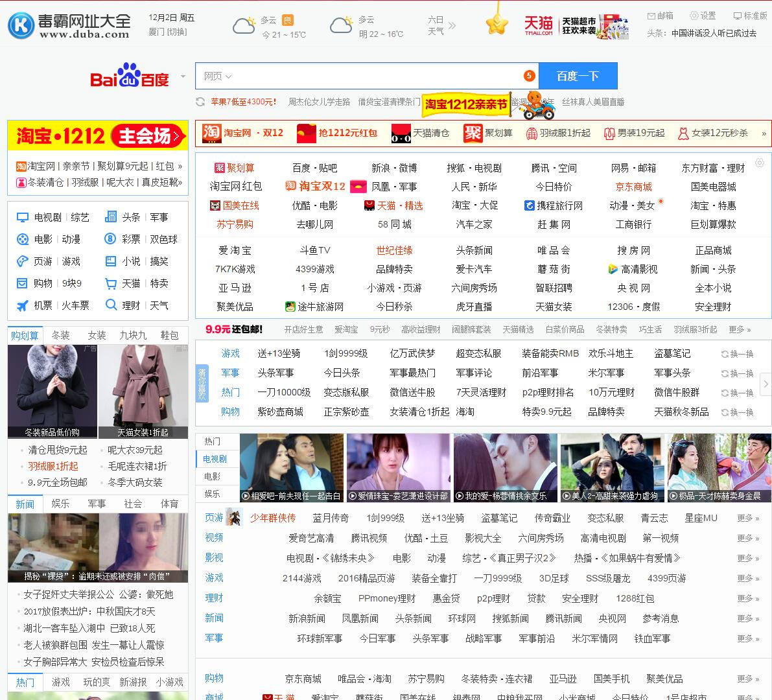Viewport: 772px width, 700px height.
Task: Select the 热门 video side tab
Action: coord(213,441)
